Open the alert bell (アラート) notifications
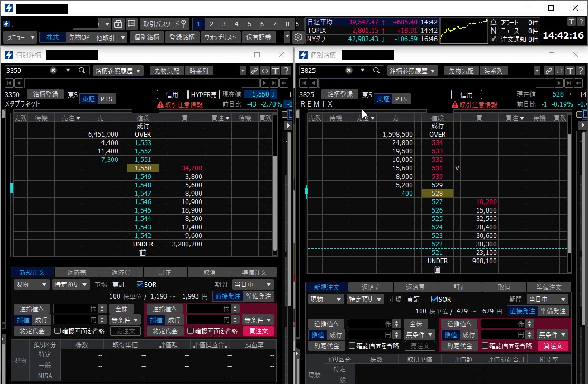Screen dimensions: 588x384 (x=494, y=23)
